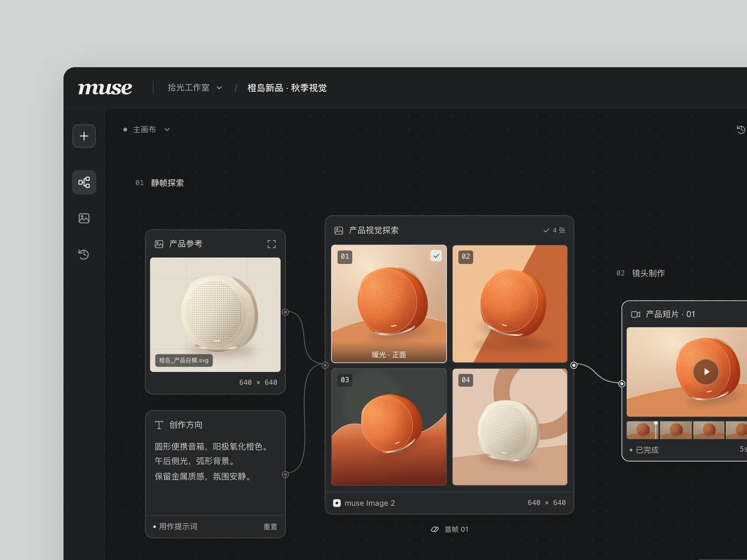Image resolution: width=747 pixels, height=560 pixels.
Task: Click the 橙岛新品 · 秋季视觉 project title
Action: point(287,88)
